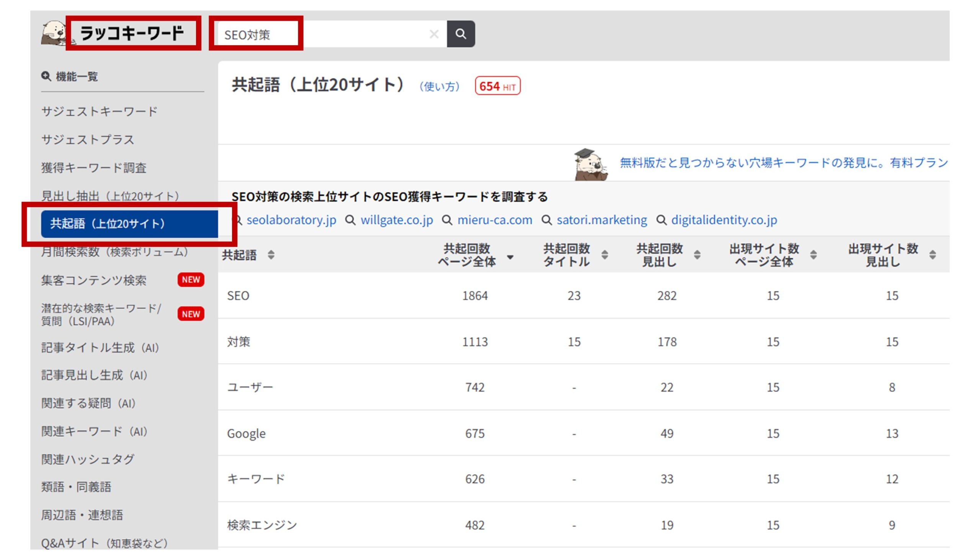The height and width of the screenshot is (560, 980).
Task: Click the 対策 row keyword cell
Action: (238, 341)
